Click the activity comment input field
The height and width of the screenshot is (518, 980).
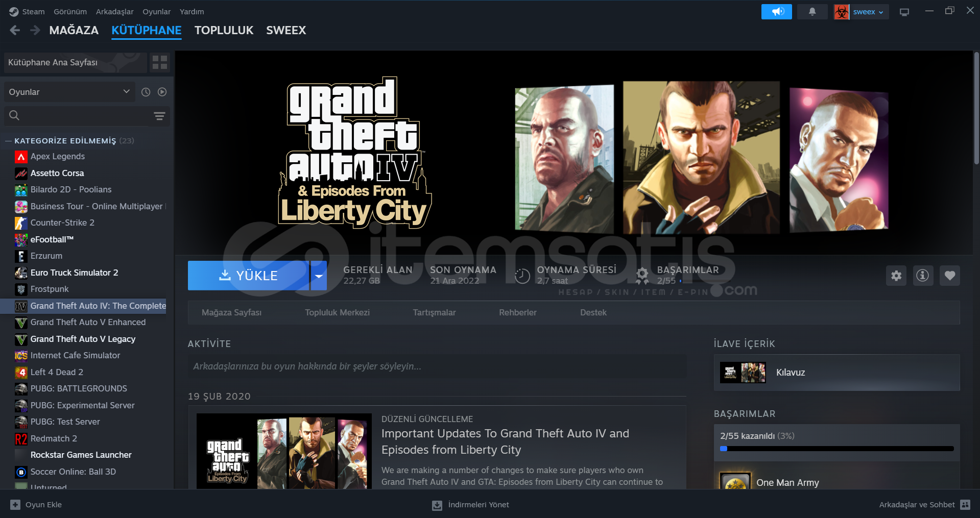437,366
